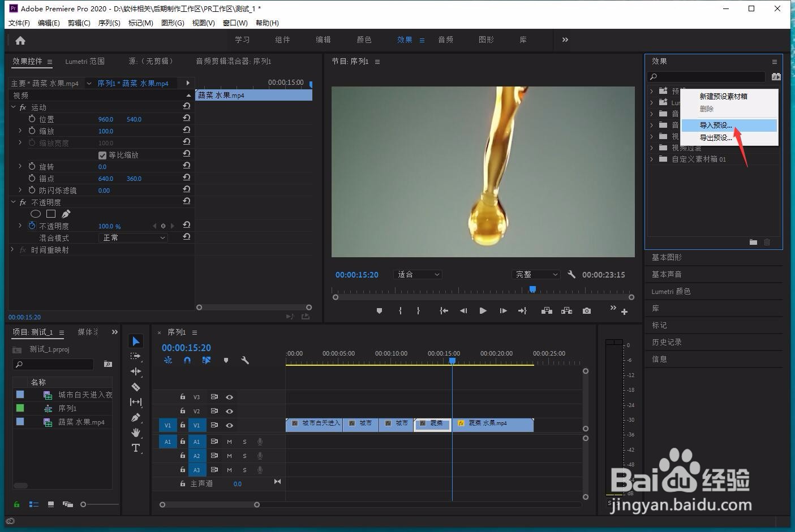This screenshot has width=795, height=532.
Task: Step forward one frame in program monitor
Action: coord(502,310)
